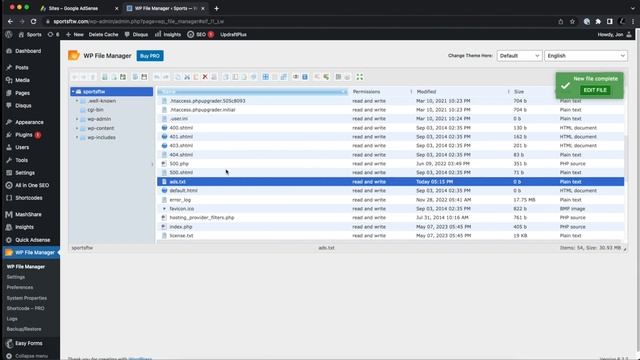
Task: Bookmark the page with the star icon
Action: [x=572, y=21]
